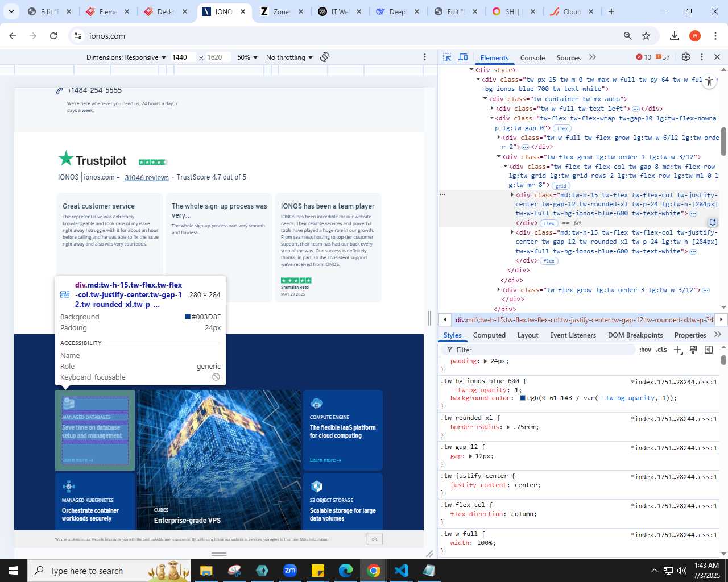This screenshot has width=728, height=582.
Task: Open 31046 reviews Trustpilot link
Action: (x=147, y=177)
